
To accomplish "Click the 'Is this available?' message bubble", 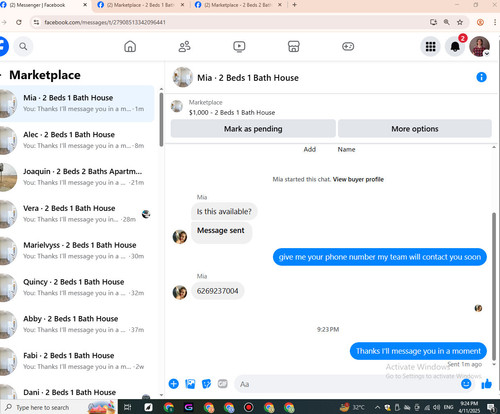I will [x=224, y=212].
